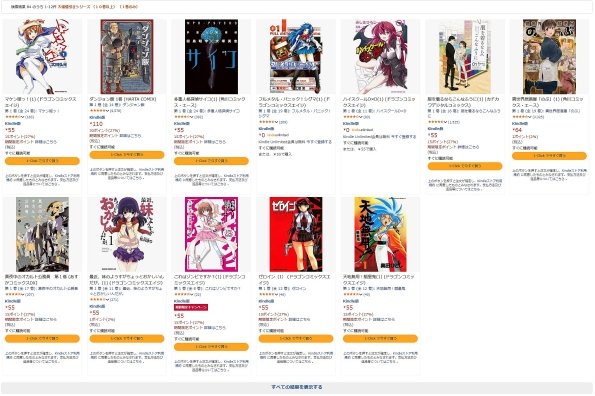This screenshot has height=396, width=595.
Task: Open the ダンジョン飯 volume 1 cover image
Action: pyautogui.click(x=127, y=57)
